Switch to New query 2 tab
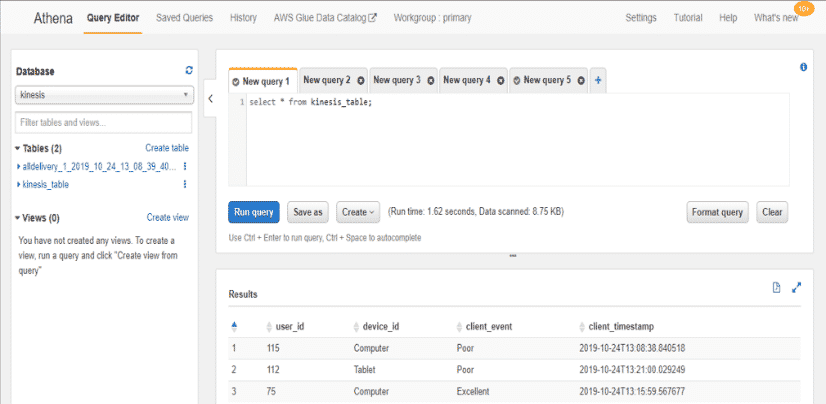Image resolution: width=826 pixels, height=404 pixels. click(327, 80)
